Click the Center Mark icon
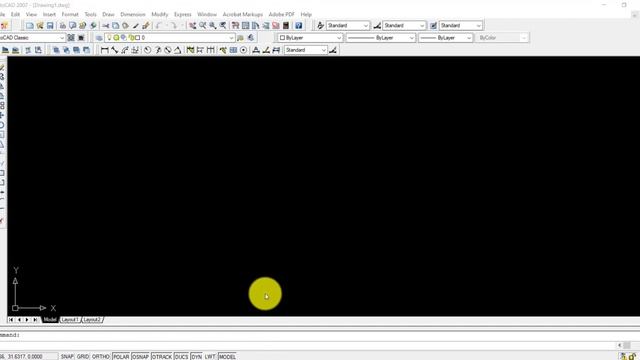This screenshot has width=640, height=360. 243,50
